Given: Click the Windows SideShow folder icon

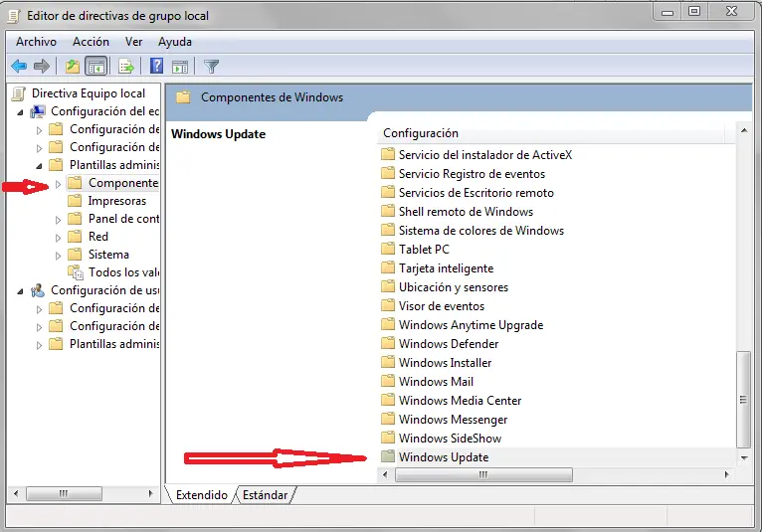Looking at the screenshot, I should 388,438.
